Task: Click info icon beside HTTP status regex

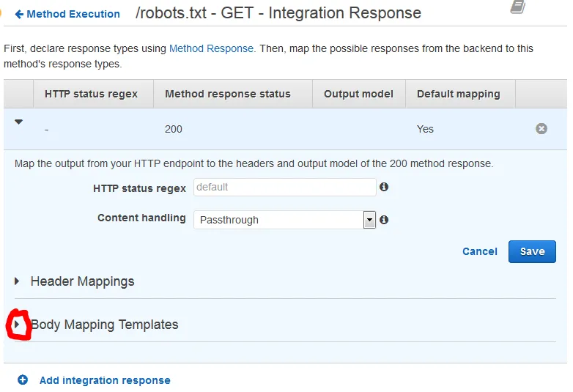Action: [384, 187]
